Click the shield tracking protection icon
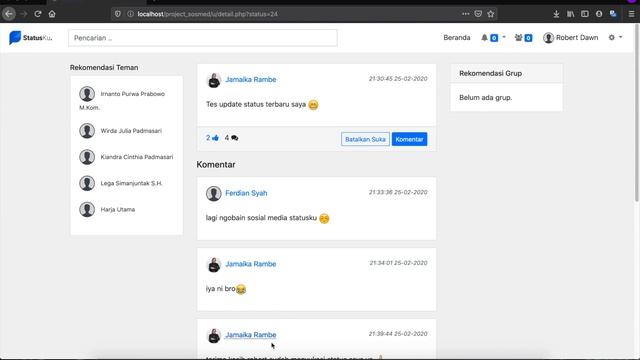Viewport: 640px width, 360px height. point(118,14)
